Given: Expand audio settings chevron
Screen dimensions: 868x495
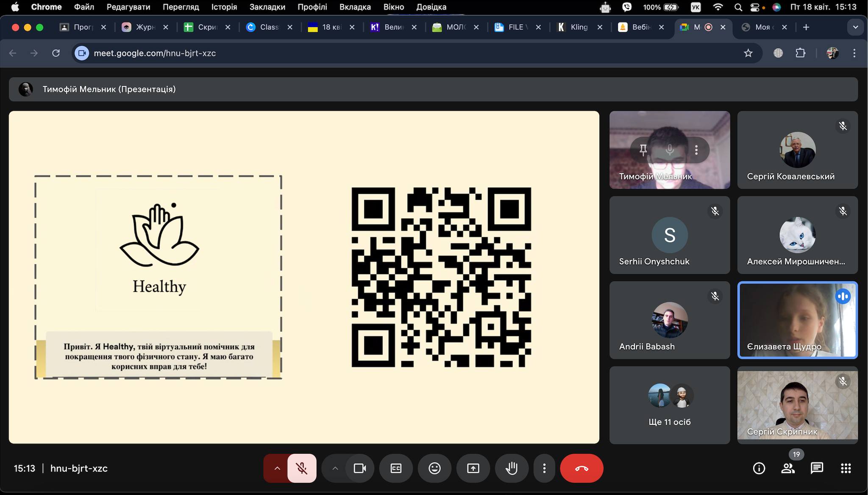Looking at the screenshot, I should point(277,468).
